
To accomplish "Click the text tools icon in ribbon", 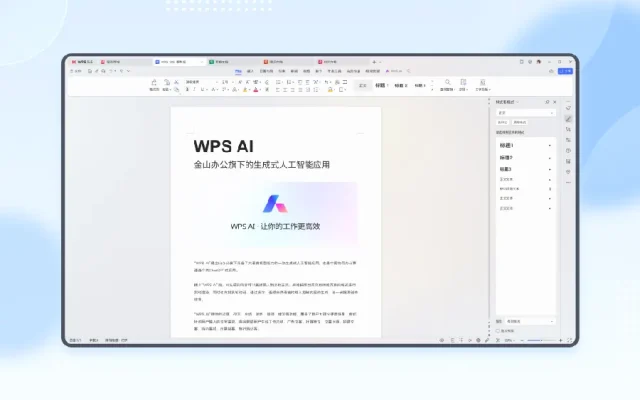I will pyautogui.click(x=482, y=82).
